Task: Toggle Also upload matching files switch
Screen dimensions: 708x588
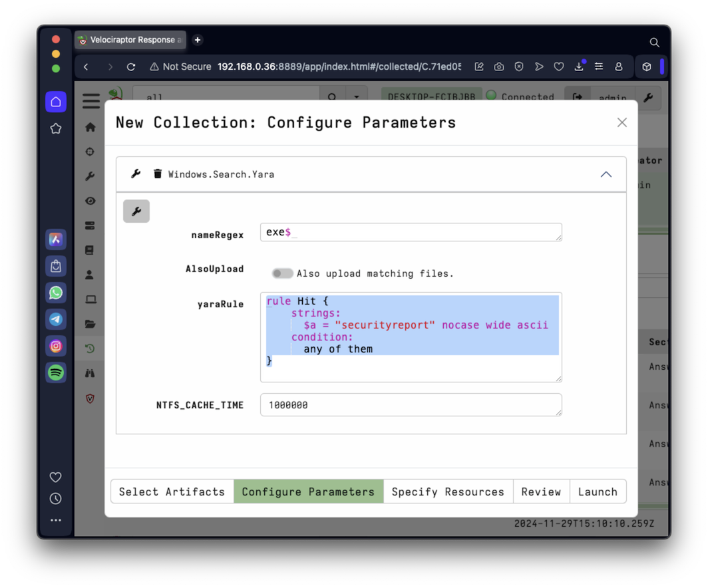Action: tap(282, 273)
